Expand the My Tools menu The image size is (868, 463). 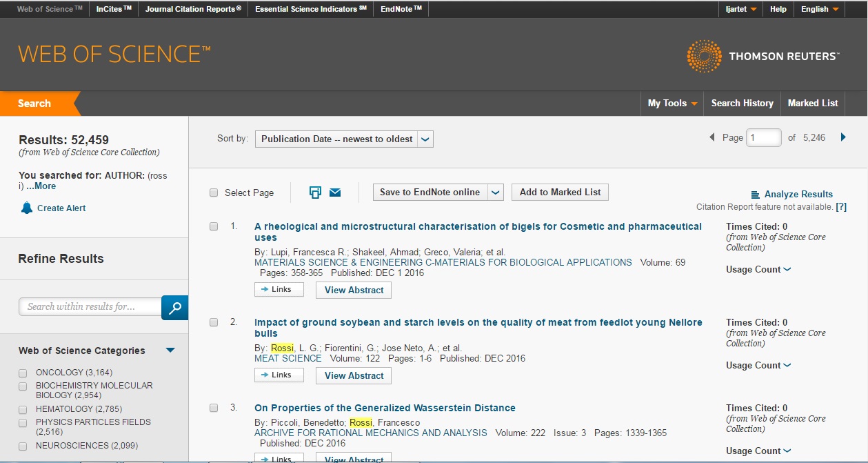pos(672,103)
